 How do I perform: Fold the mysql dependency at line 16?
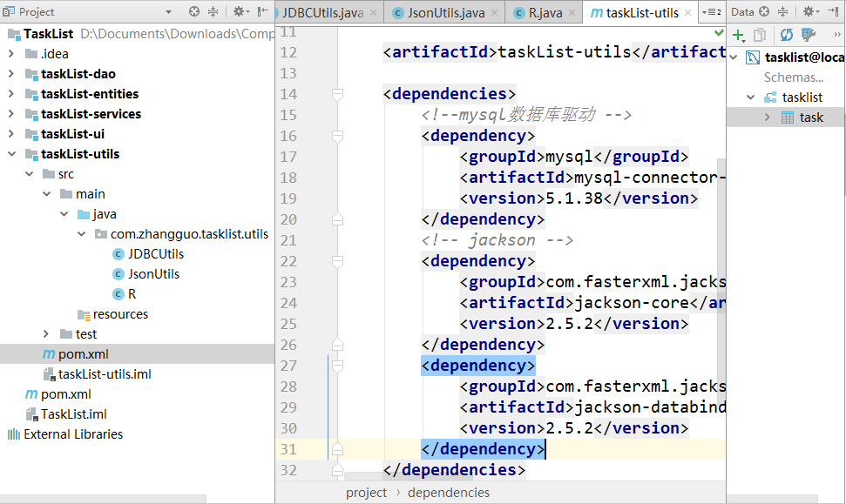point(337,136)
